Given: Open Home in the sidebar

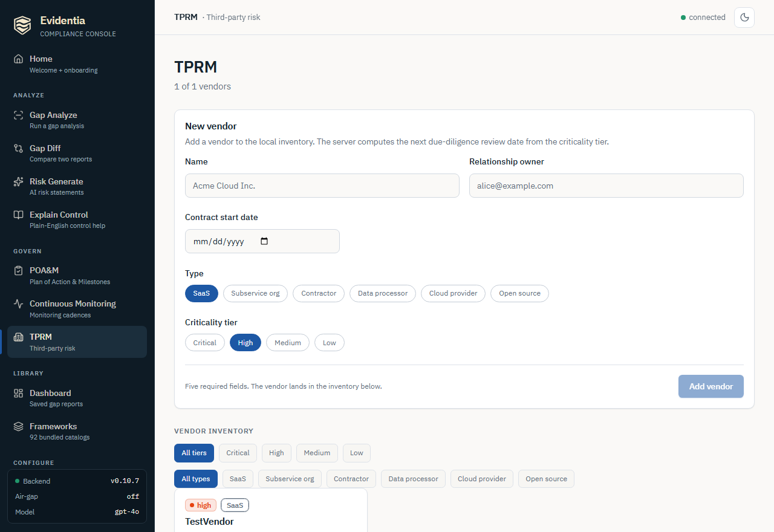Looking at the screenshot, I should click(x=77, y=64).
